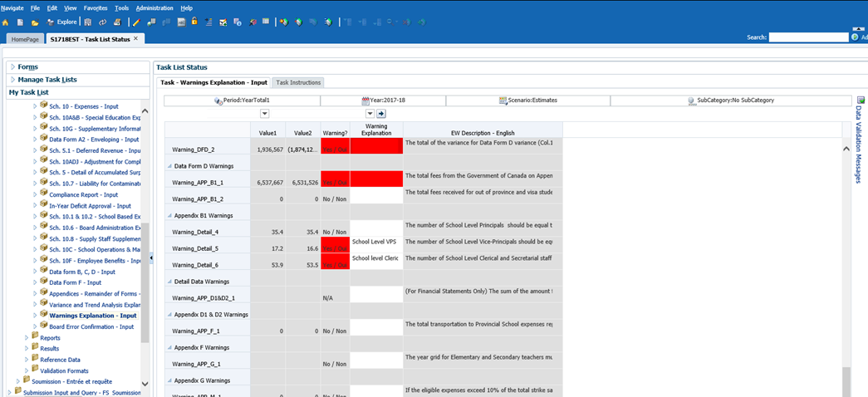
Task: Click the envelope with check icon
Action: point(223,22)
